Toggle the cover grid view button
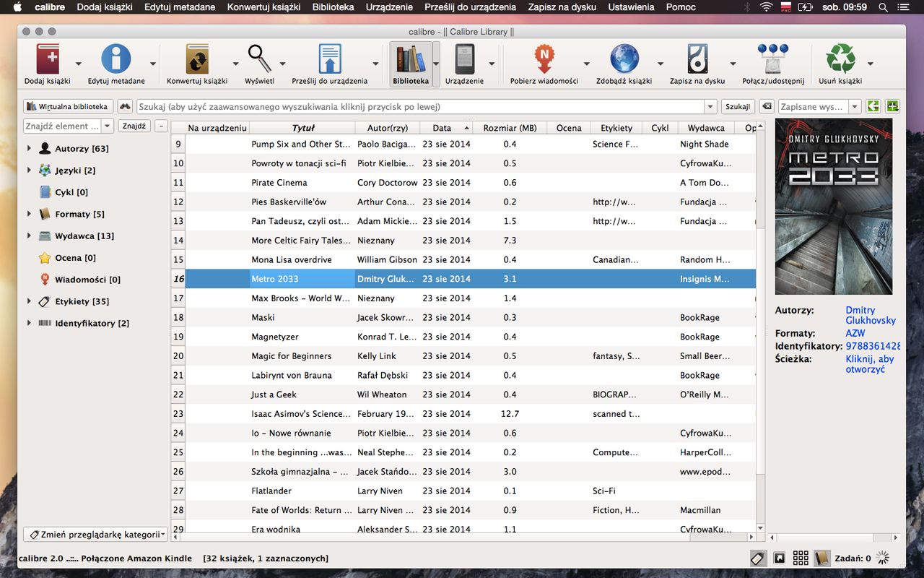Viewport: 924px width, 578px height. 801,558
